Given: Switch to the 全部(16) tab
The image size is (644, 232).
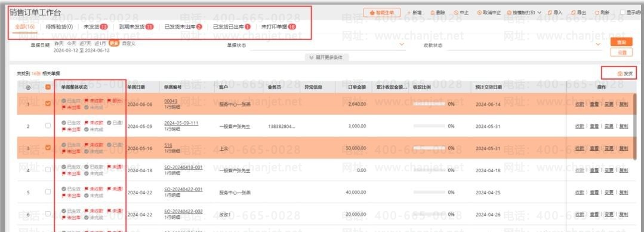Looking at the screenshot, I should click(24, 27).
